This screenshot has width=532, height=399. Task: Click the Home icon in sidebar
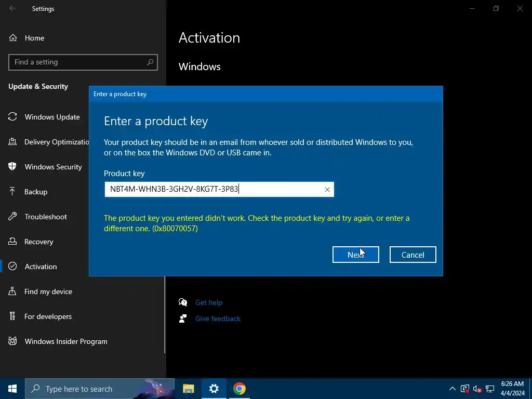[x=13, y=37]
